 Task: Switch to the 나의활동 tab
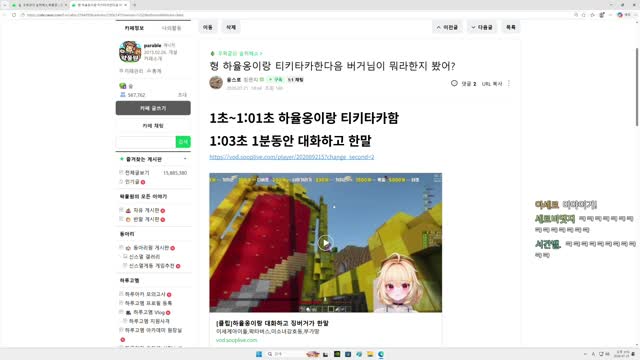tap(171, 28)
